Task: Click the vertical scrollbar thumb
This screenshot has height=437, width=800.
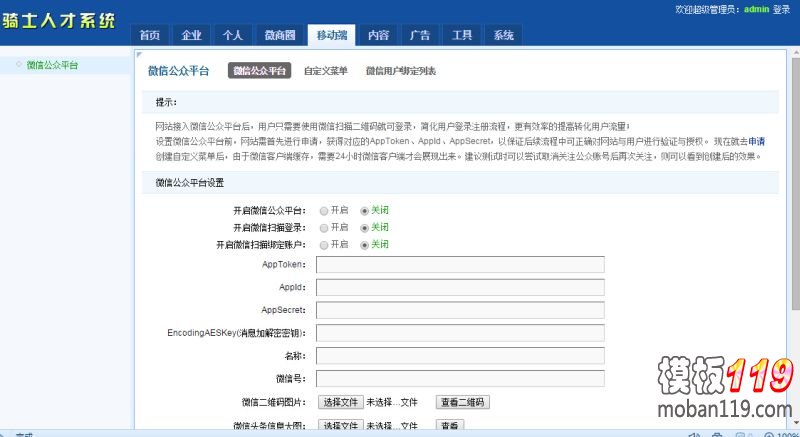Action: click(796, 184)
